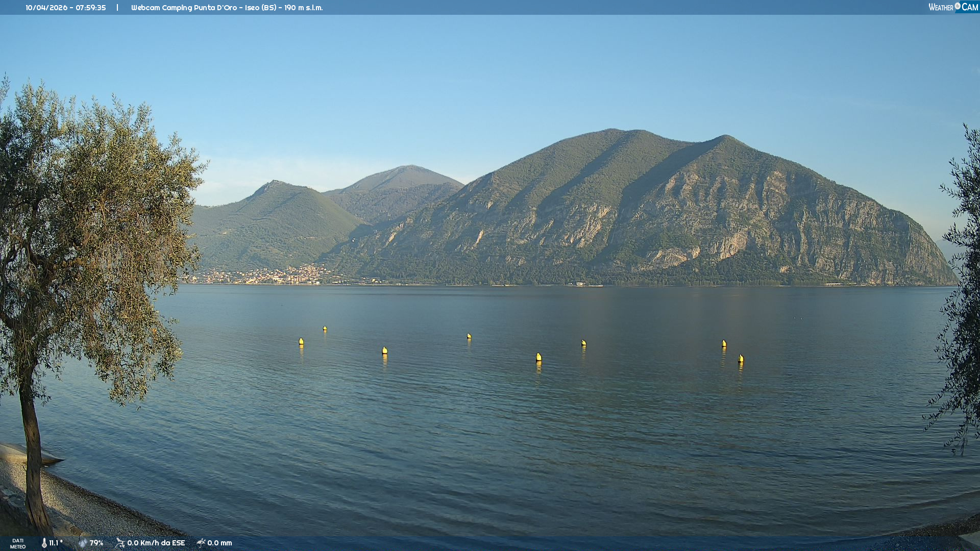This screenshot has height=551, width=980.
Task: Click the highest mountain peak
Action: click(612, 130)
